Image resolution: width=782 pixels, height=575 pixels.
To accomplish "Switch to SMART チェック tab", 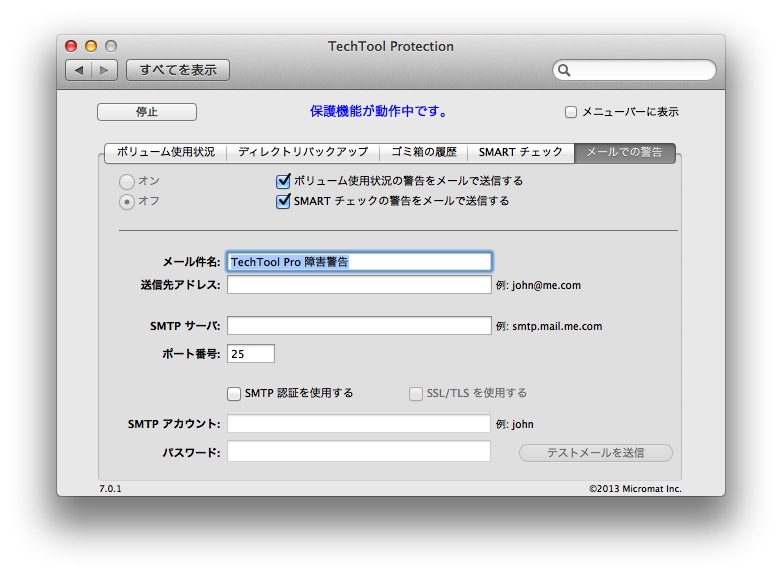I will point(521,152).
